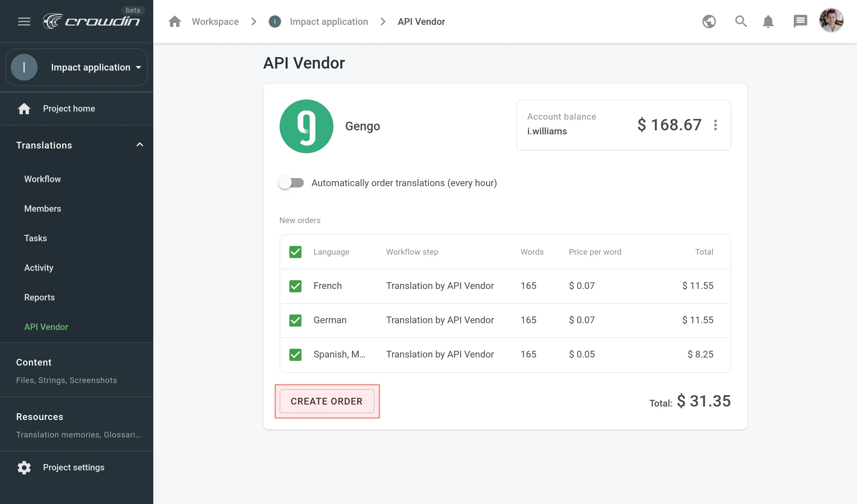Image resolution: width=857 pixels, height=504 pixels.
Task: Expand the Content section
Action: pos(77,370)
